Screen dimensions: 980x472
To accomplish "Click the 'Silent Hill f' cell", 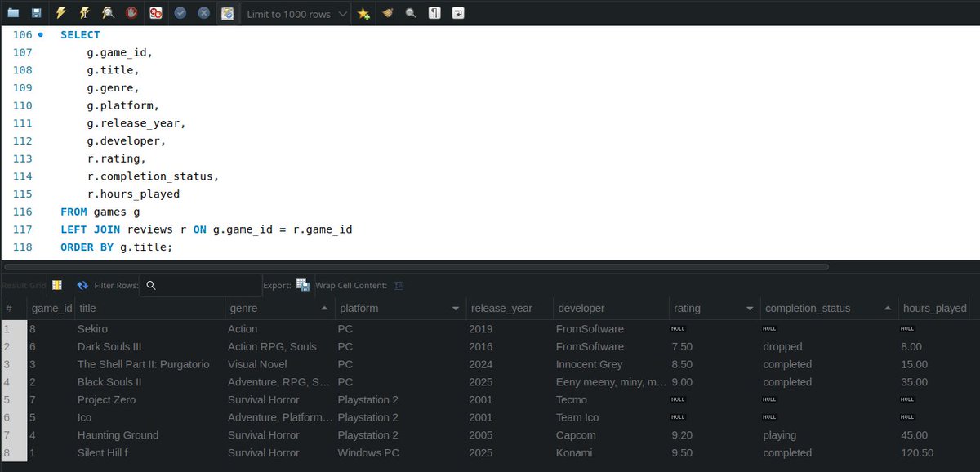I will (149, 453).
